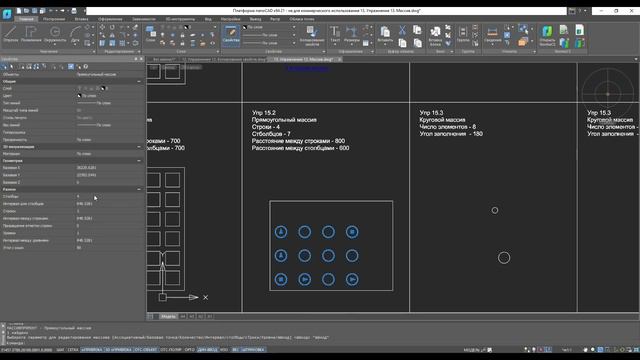The width and height of the screenshot is (640, 360).
Task: Open the Главная ribbon tab
Action: (26, 19)
